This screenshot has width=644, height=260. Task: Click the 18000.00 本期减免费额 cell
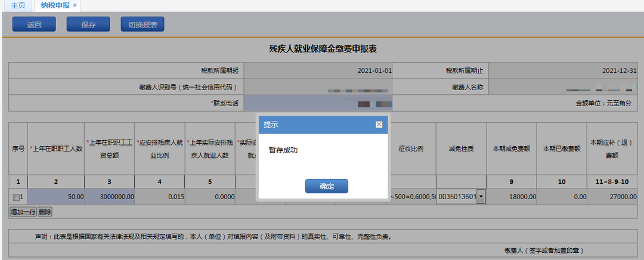click(512, 197)
